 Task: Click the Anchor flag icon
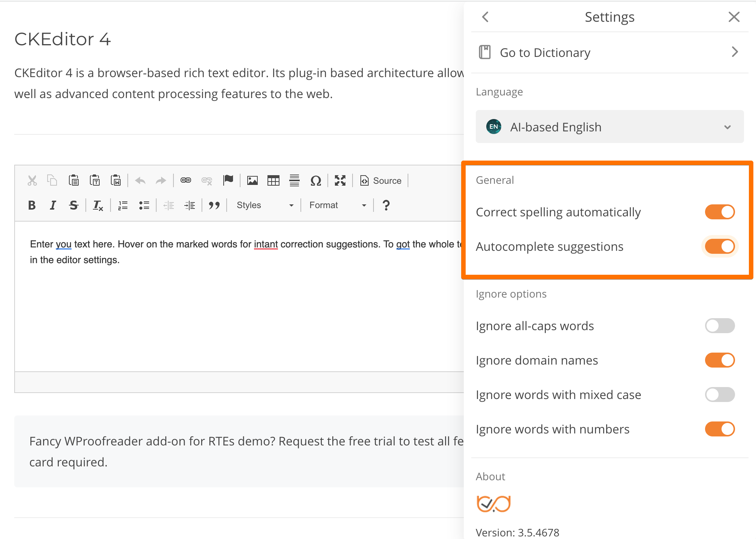pos(228,180)
